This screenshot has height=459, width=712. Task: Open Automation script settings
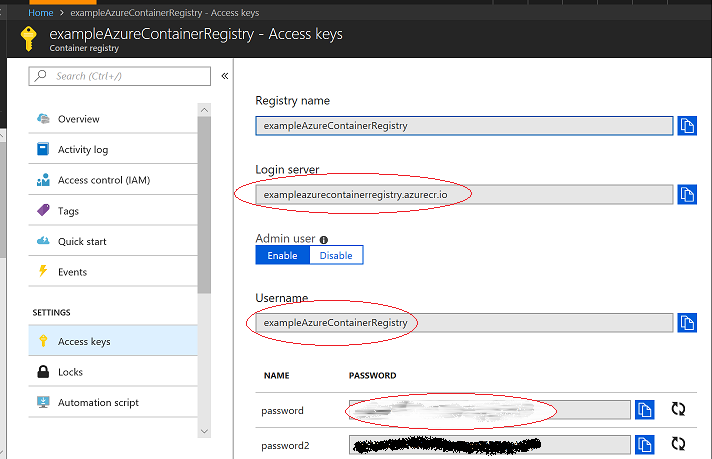[x=113, y=402]
